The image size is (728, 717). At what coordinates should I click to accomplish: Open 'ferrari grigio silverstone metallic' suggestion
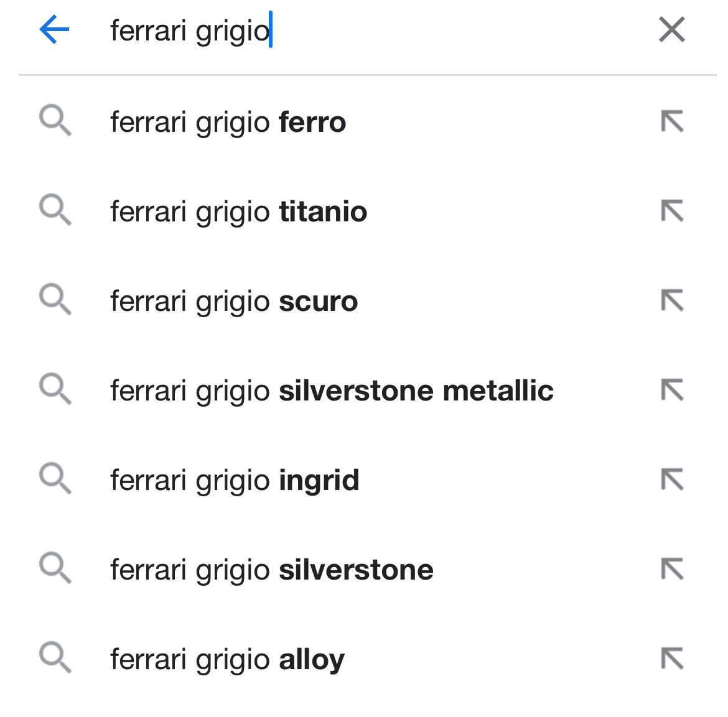[332, 391]
